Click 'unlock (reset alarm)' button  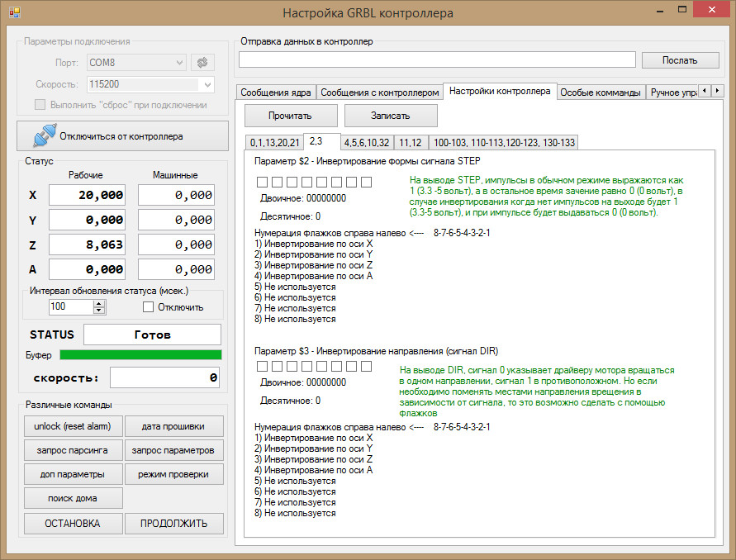tap(73, 426)
